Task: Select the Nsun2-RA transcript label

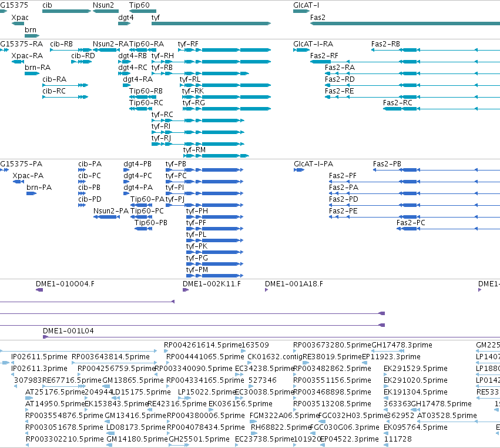Action: (x=110, y=44)
